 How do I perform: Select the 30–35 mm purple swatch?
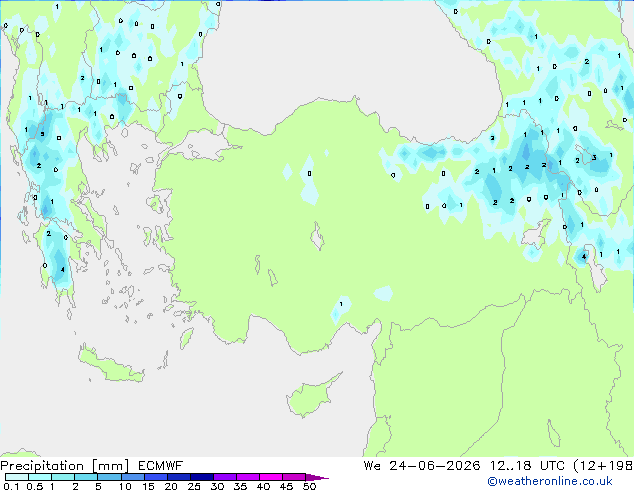coord(224,477)
